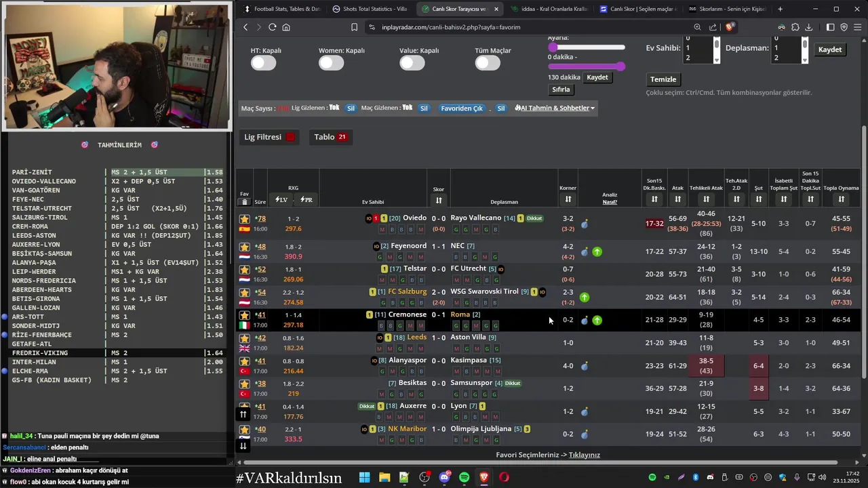Viewport: 868px width, 488px height.
Task: Toggle the Tüm Maçlar switch
Action: point(488,63)
